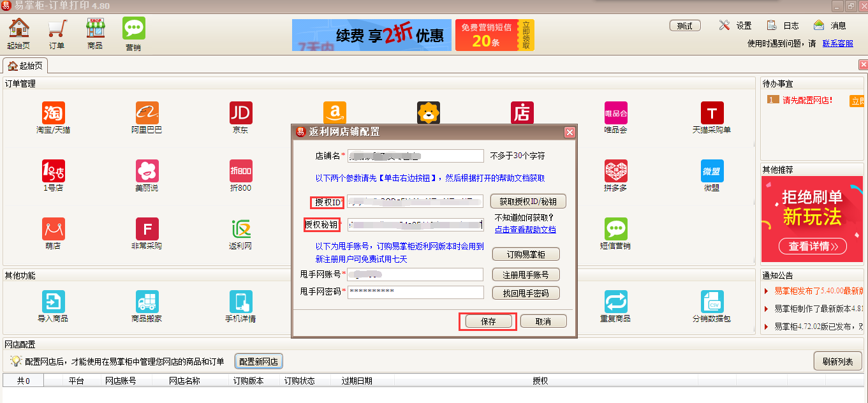This screenshot has width=868, height=403.
Task: Open the 联系客服 customer service link
Action: pyautogui.click(x=838, y=43)
